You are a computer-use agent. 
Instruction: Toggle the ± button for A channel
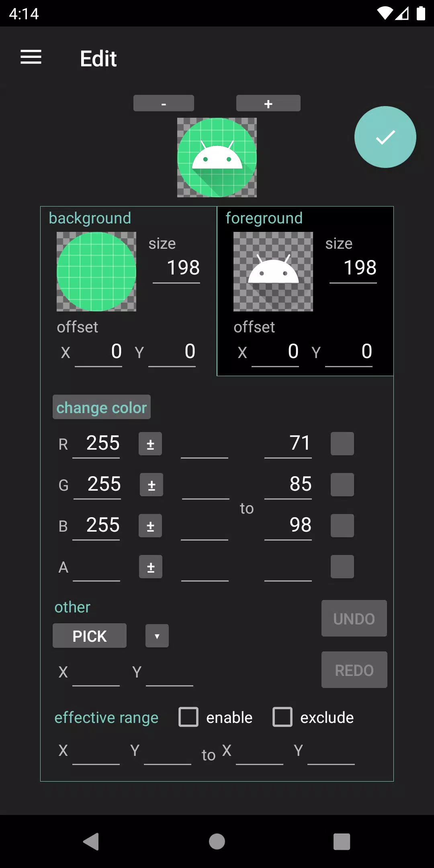click(151, 567)
